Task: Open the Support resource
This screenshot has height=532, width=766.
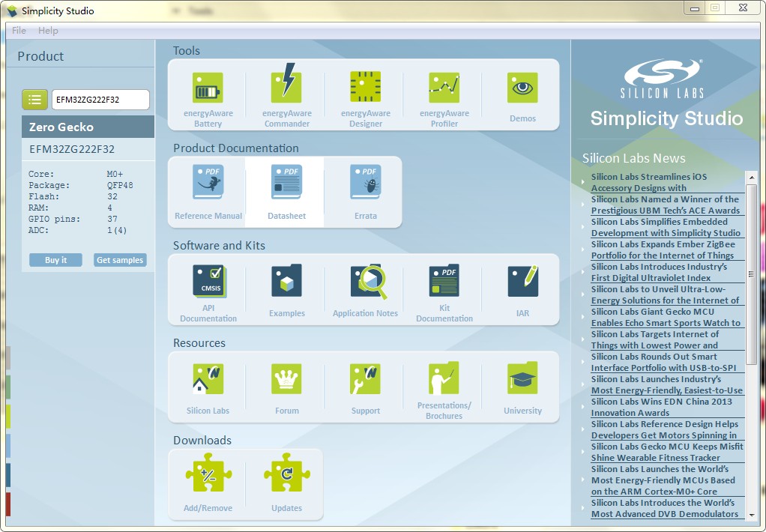Action: pyautogui.click(x=366, y=388)
